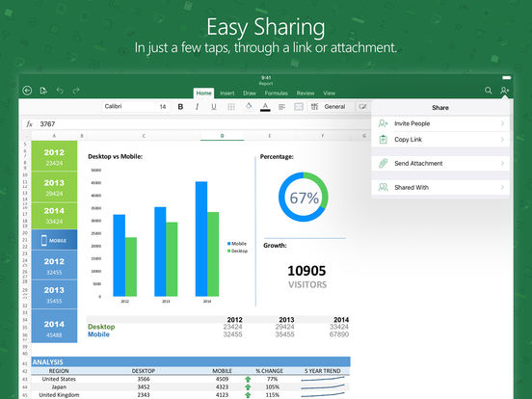Screen dimensions: 532x399
Task: Undo the last action
Action: point(60,91)
